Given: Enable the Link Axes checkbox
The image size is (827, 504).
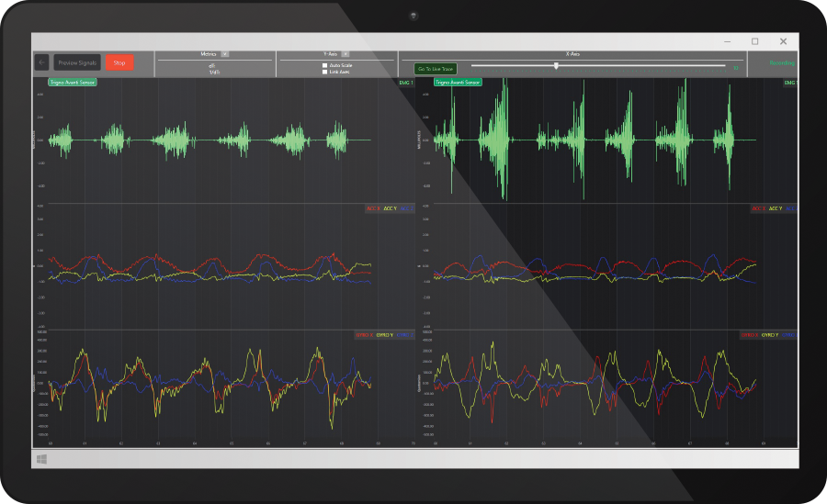Looking at the screenshot, I should (325, 72).
